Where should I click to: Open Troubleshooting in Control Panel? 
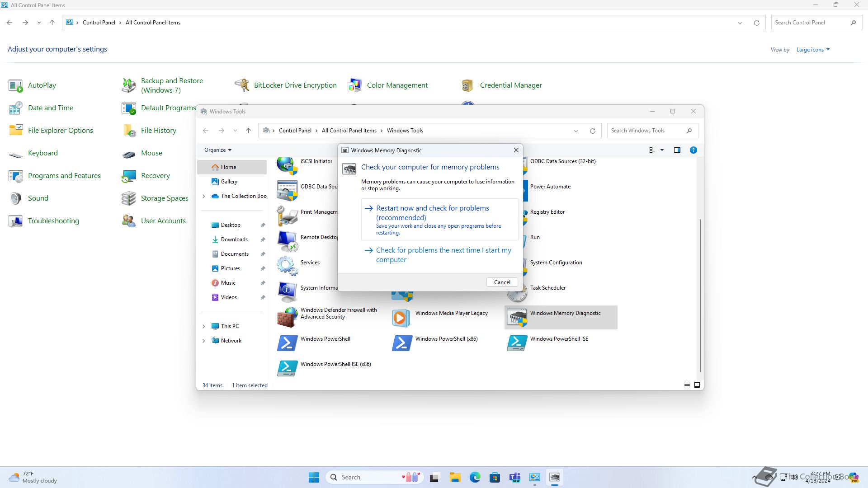click(44, 221)
